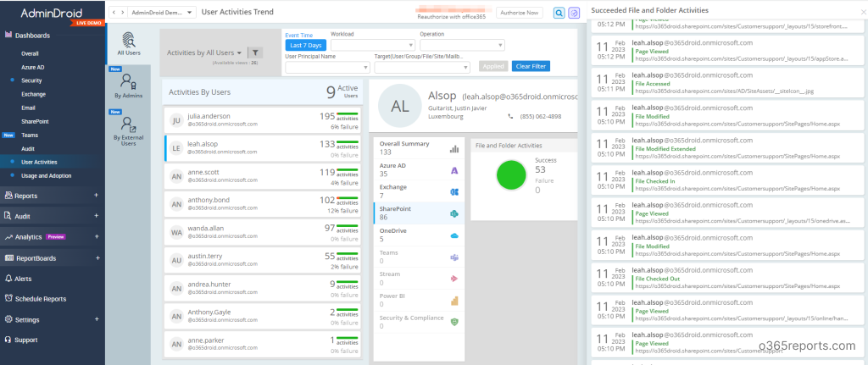The image size is (868, 365).
Task: Open the Activities by All Users view dropdown
Action: coord(204,53)
